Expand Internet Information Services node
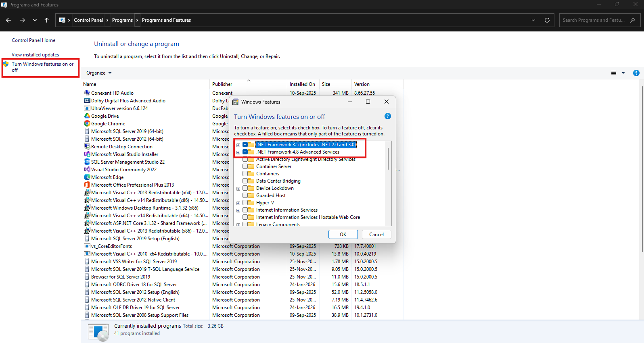 click(238, 210)
